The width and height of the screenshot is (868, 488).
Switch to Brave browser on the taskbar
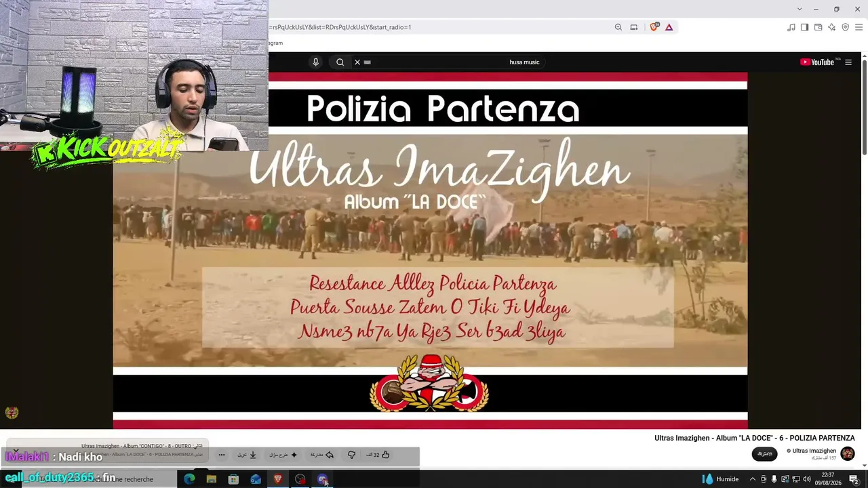pyautogui.click(x=278, y=479)
